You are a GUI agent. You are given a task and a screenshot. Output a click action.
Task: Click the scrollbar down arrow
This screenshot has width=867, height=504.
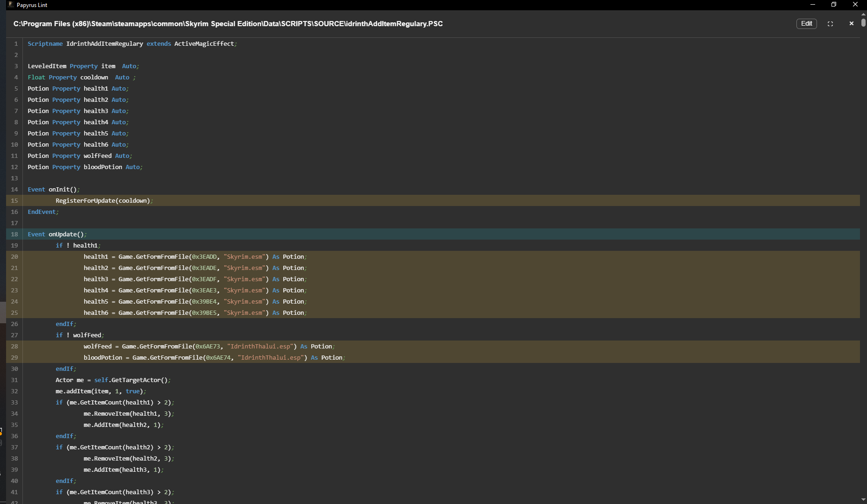863,500
